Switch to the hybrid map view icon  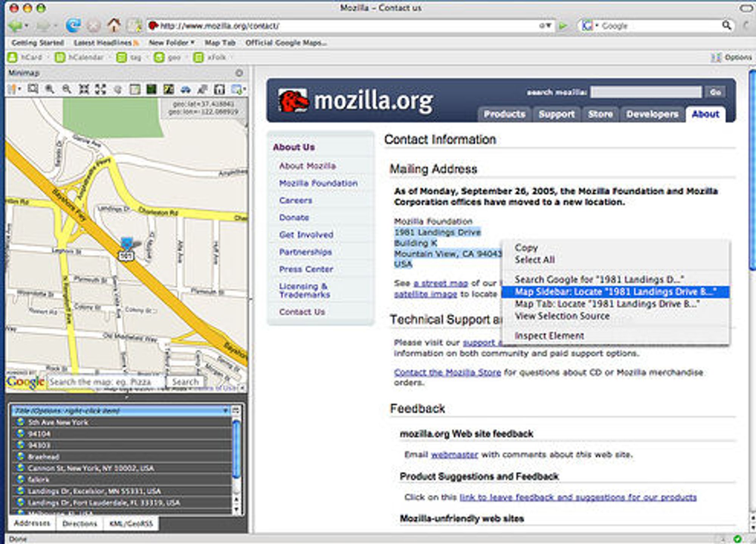[169, 89]
